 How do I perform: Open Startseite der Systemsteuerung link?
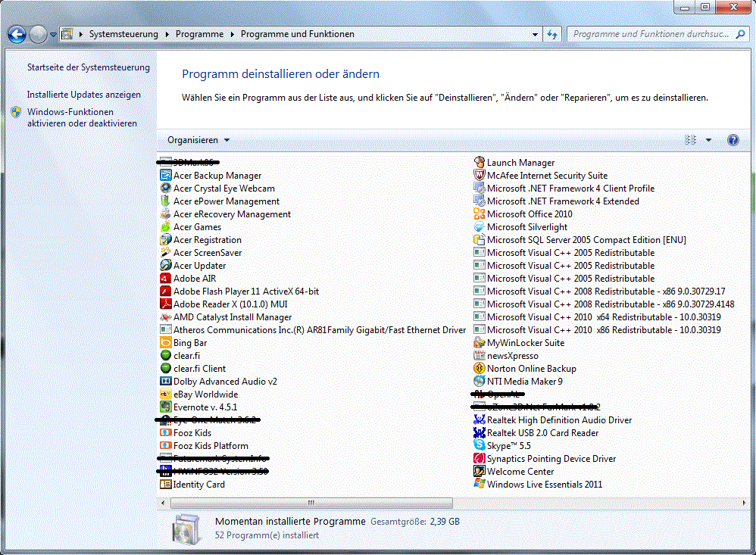(x=88, y=67)
